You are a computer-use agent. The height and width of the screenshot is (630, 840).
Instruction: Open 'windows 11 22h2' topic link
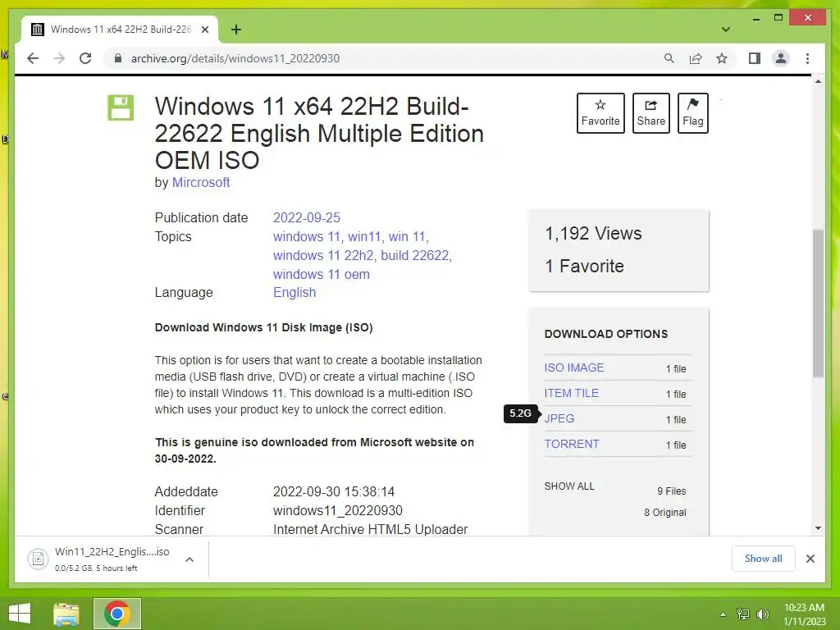pos(323,256)
